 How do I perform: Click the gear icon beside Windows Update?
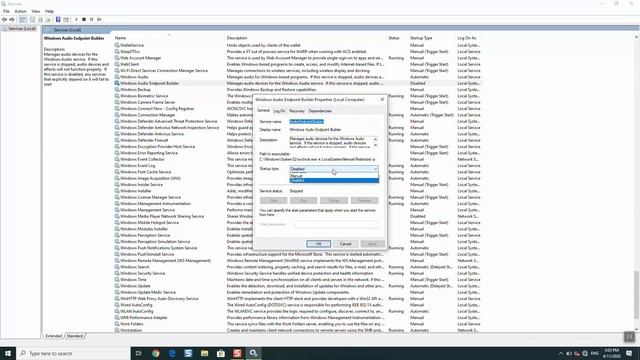(x=117, y=286)
